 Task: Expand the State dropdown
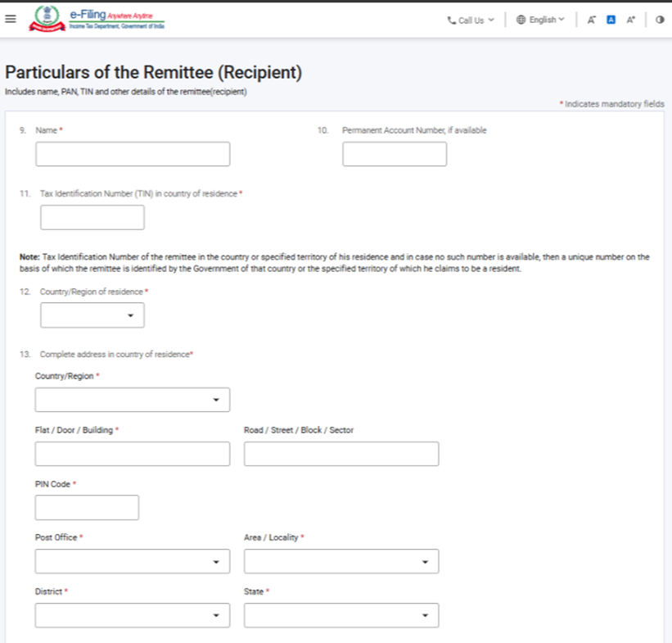341,615
